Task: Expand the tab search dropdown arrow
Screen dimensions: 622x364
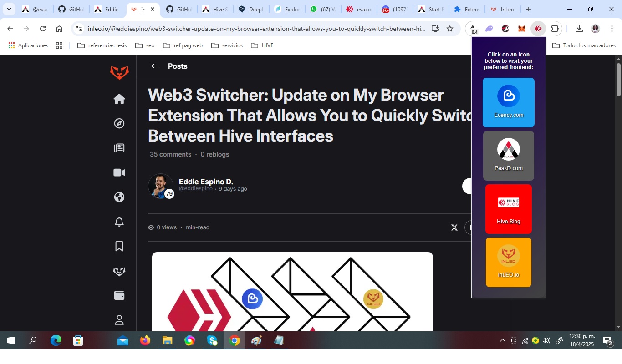Action: coord(9,9)
